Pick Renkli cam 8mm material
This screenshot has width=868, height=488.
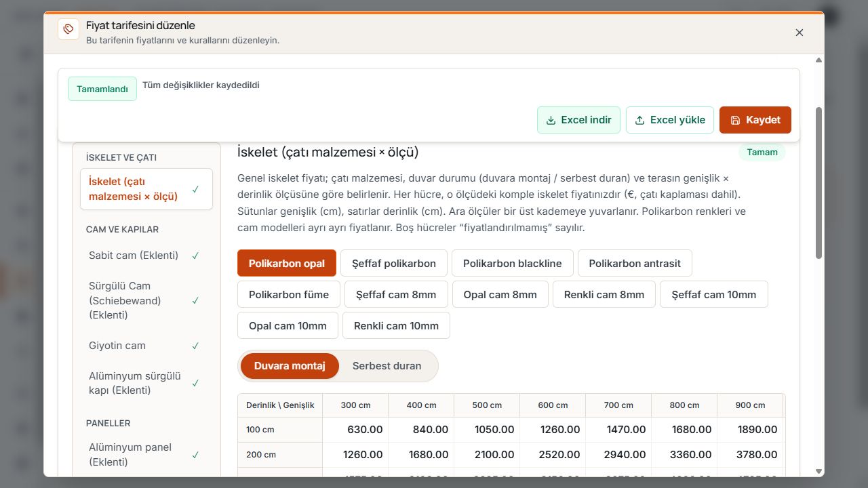point(604,294)
